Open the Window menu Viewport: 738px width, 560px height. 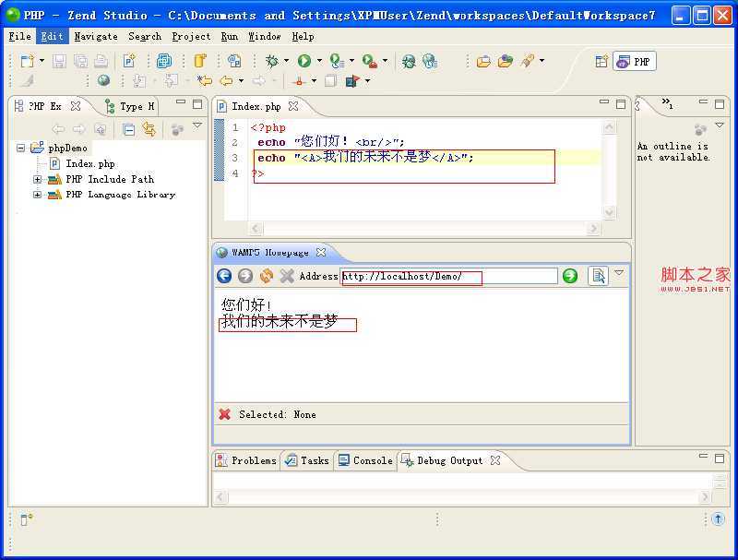pyautogui.click(x=265, y=36)
